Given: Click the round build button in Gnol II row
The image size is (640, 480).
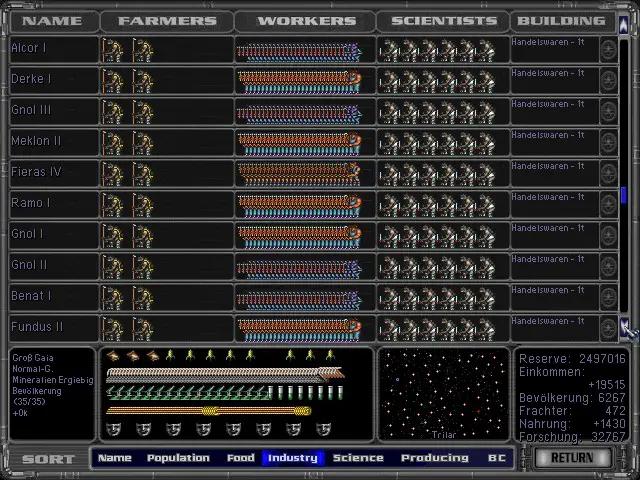Looking at the screenshot, I should tap(608, 267).
